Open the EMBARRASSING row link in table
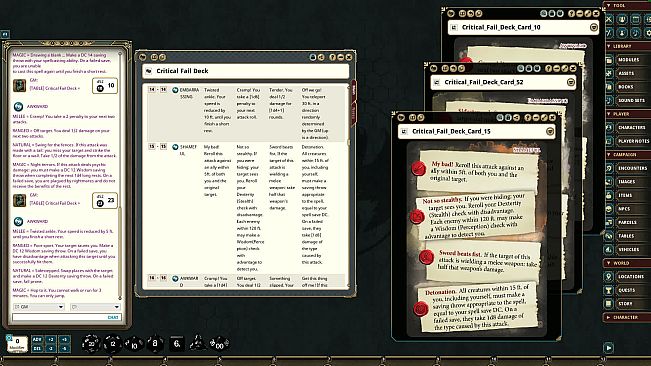 (175, 90)
